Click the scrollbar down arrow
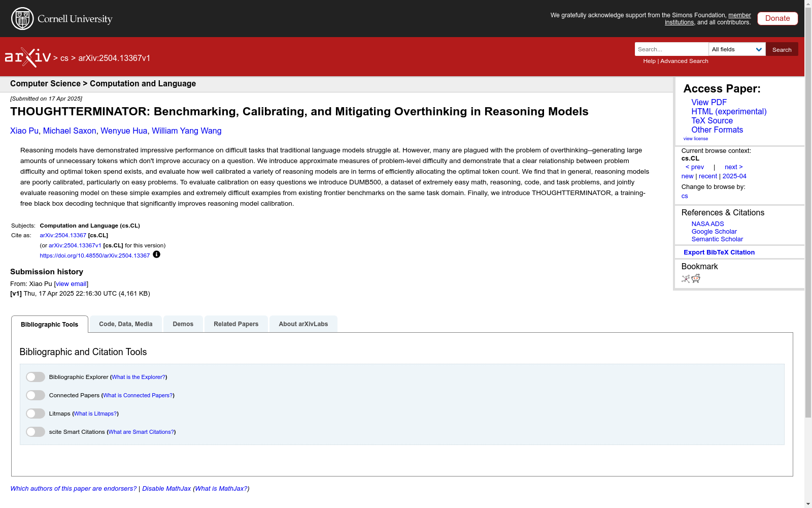 pyautogui.click(x=808, y=504)
